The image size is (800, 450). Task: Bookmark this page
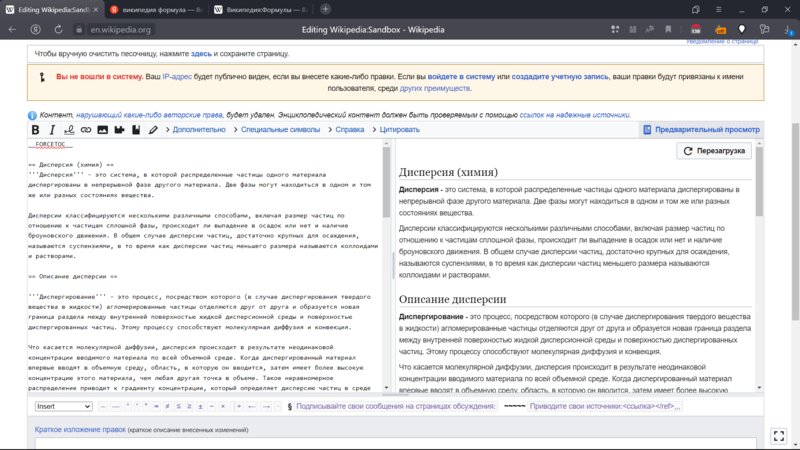point(668,30)
